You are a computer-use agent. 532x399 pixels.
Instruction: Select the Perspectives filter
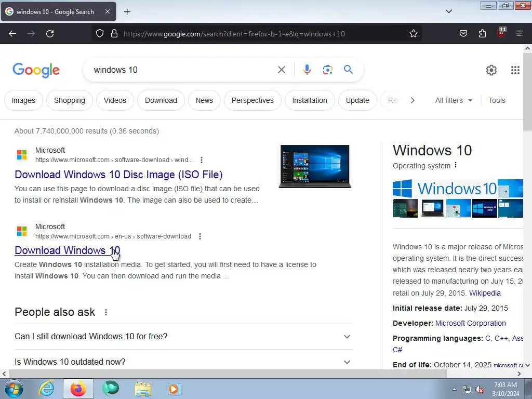click(252, 100)
